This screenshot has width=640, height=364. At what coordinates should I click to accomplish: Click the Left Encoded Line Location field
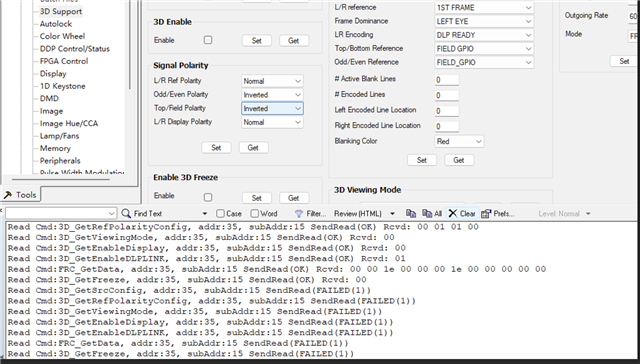coord(447,111)
